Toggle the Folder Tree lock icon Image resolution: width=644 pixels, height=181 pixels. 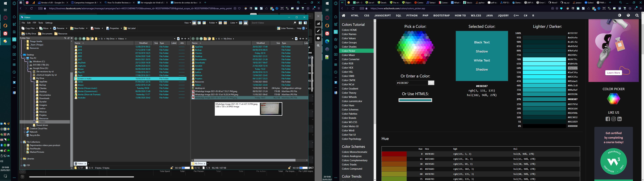[x=68, y=38]
